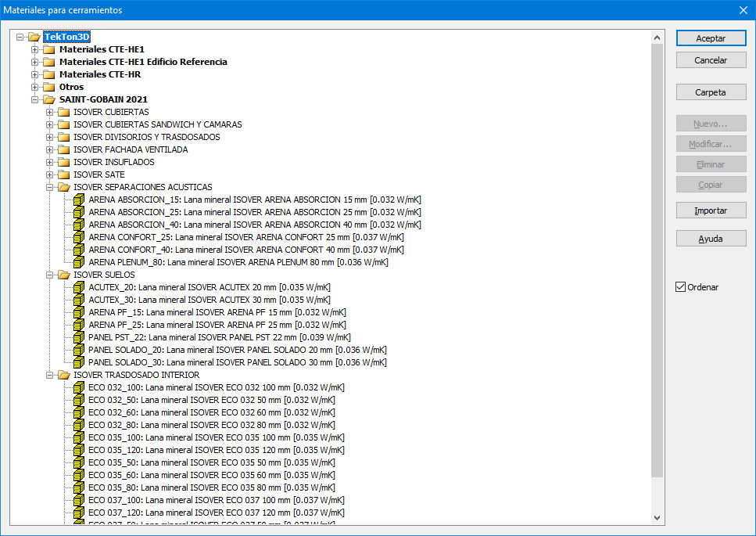Image resolution: width=756 pixels, height=536 pixels.
Task: Expand the Otros node
Action: pyautogui.click(x=34, y=88)
